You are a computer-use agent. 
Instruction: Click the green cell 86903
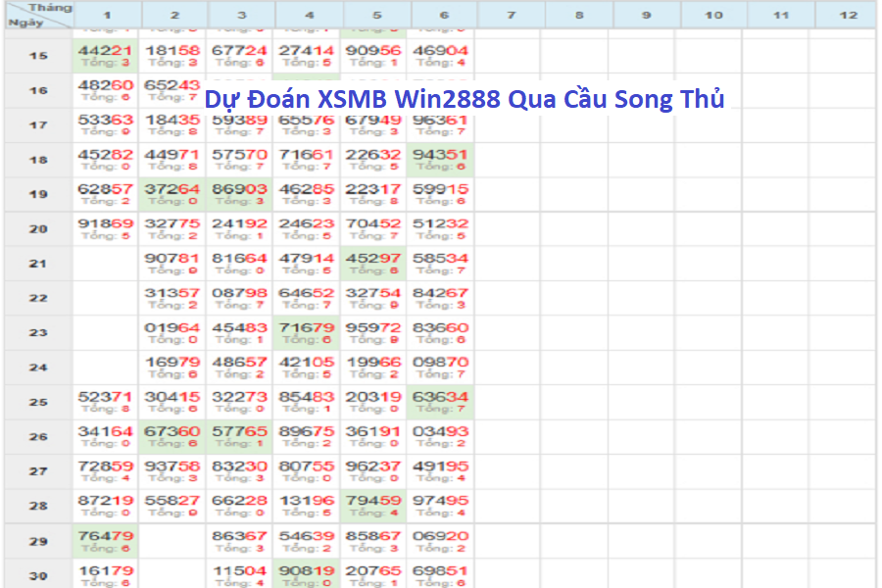pos(239,194)
